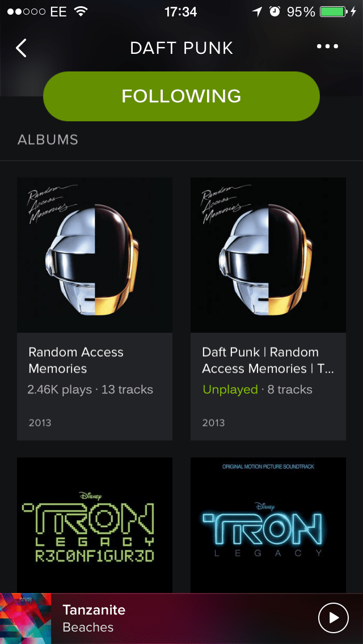The image size is (363, 644).
Task: Open Tron Legacy soundtrack album
Action: [268, 525]
